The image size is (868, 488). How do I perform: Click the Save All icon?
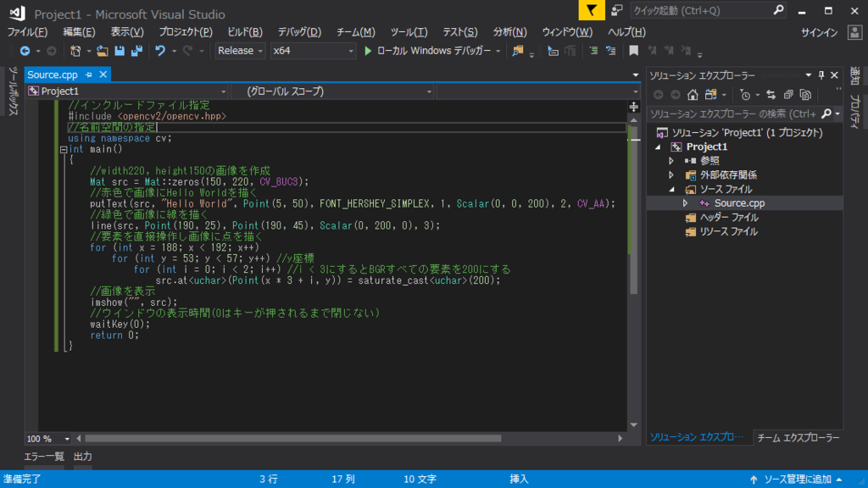[136, 50]
